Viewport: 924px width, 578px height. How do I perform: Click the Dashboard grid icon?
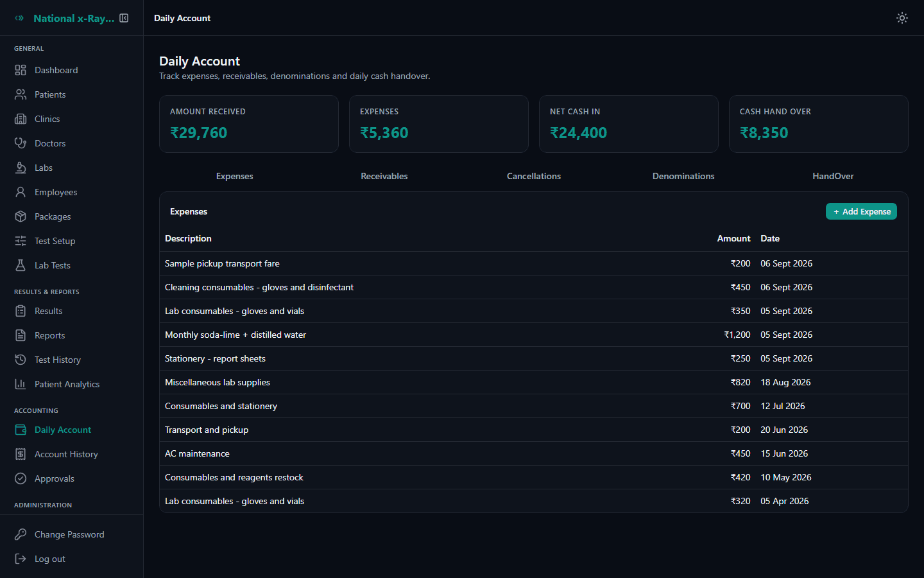(21, 70)
